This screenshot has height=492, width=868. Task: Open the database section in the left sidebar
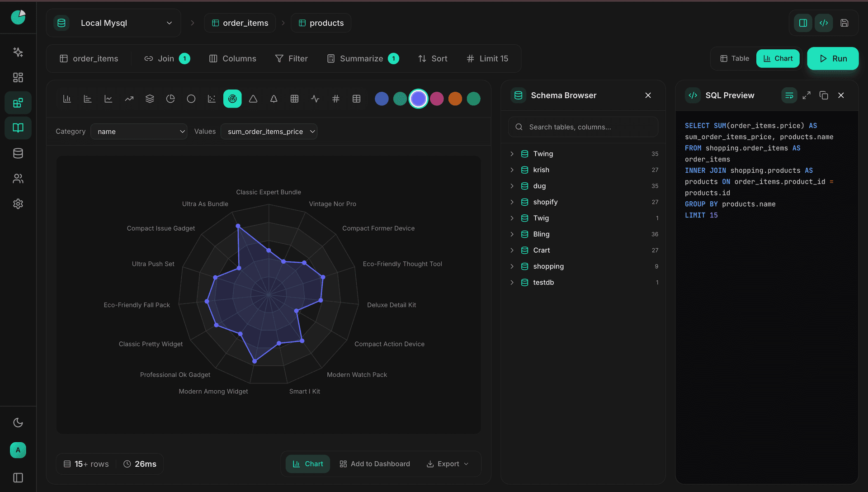(x=18, y=153)
